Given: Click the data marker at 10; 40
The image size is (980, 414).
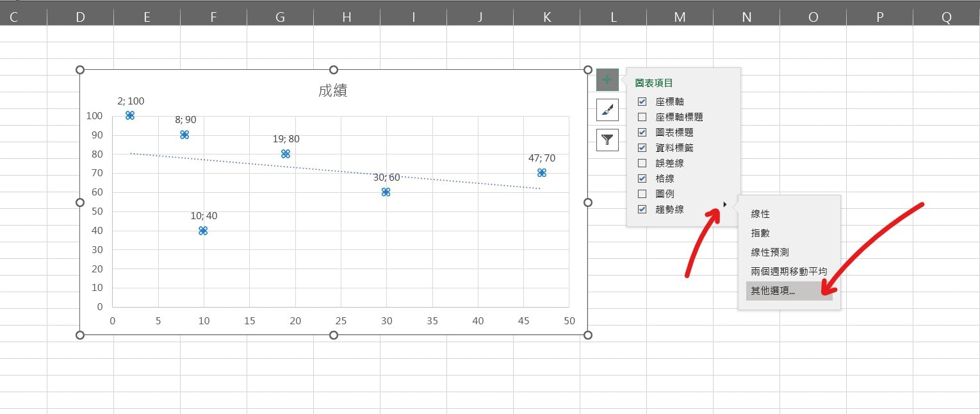Looking at the screenshot, I should 203,231.
